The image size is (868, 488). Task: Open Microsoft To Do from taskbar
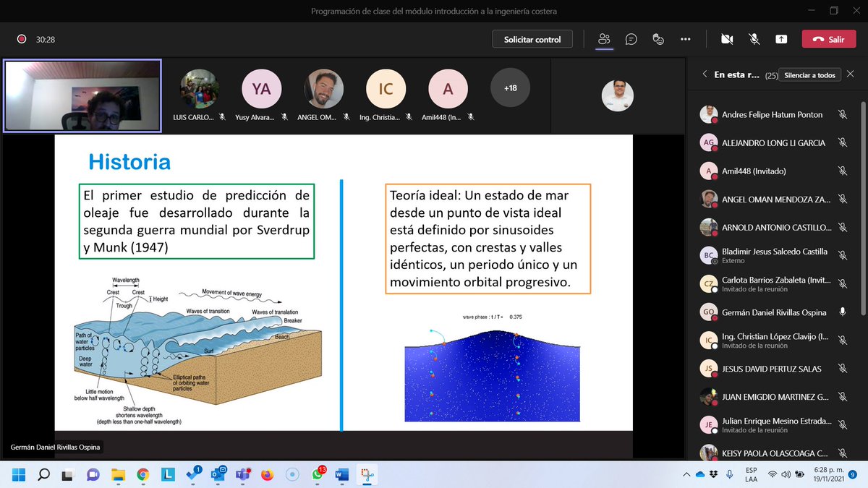pos(193,474)
